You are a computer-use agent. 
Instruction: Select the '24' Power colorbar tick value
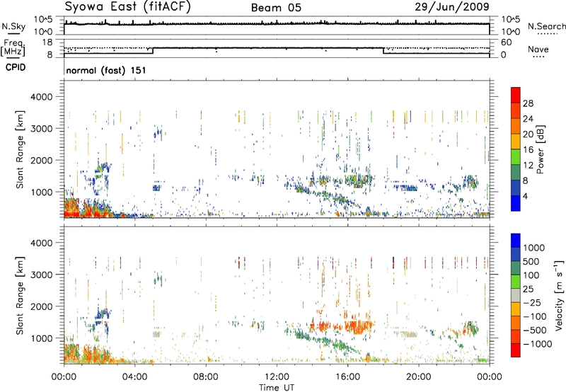point(528,119)
